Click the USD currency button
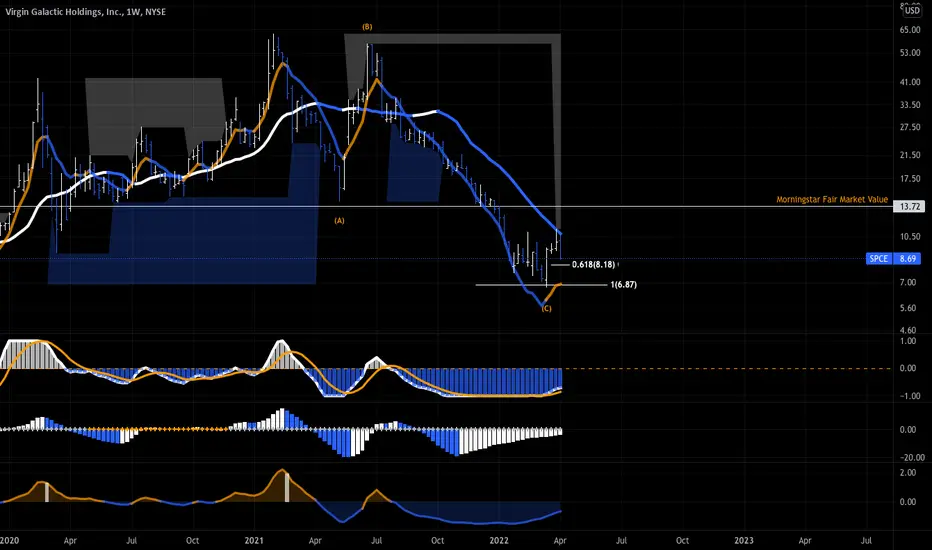 tap(912, 11)
